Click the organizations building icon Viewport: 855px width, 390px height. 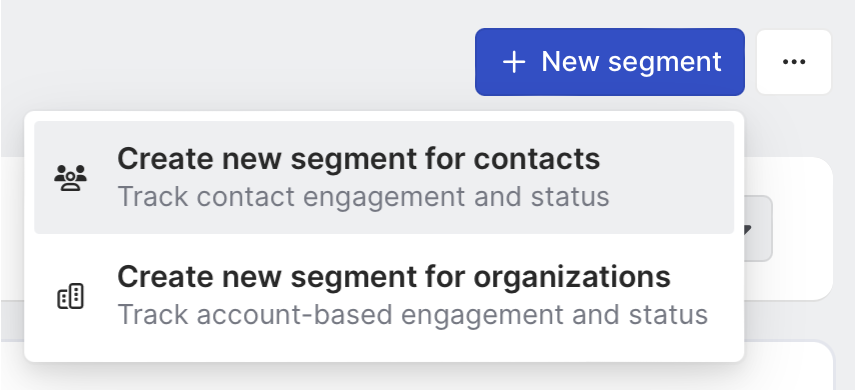pyautogui.click(x=70, y=296)
